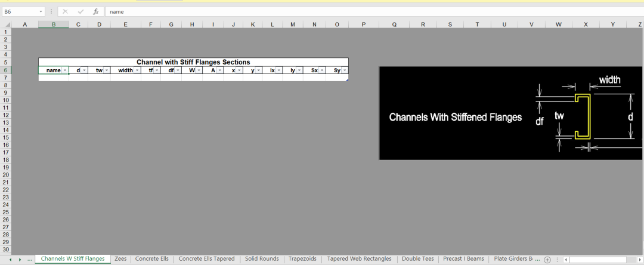Screen dimensions: 644x265
Task: Open filter dropdown for Sx column
Action: coord(322,70)
